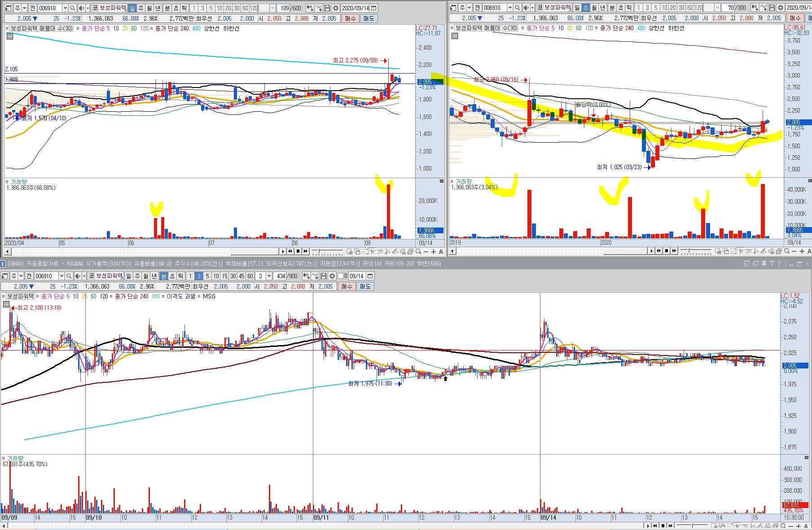Select 월 (monthly) period in daily chart
812x530 pixels.
149,8
